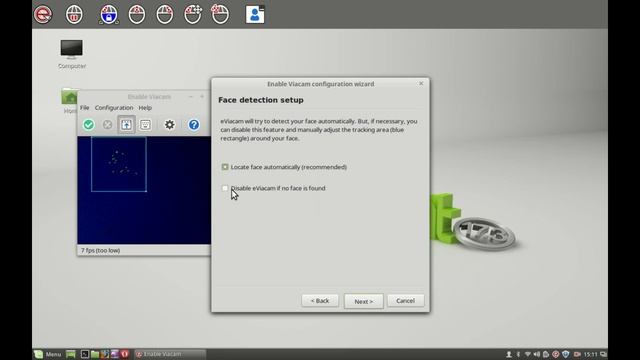
Task: Click the user icon in system tray
Action: point(509,354)
